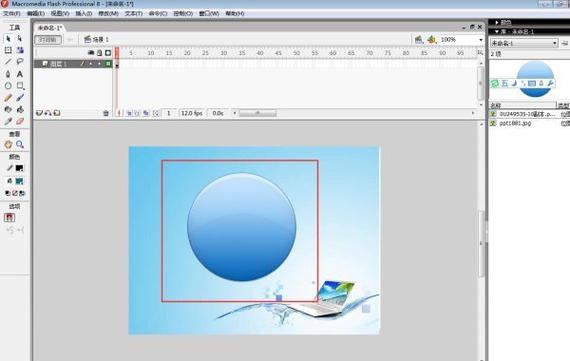Select the Zoom magnifier tool
Viewport: 570px width, 361px height.
click(20, 145)
